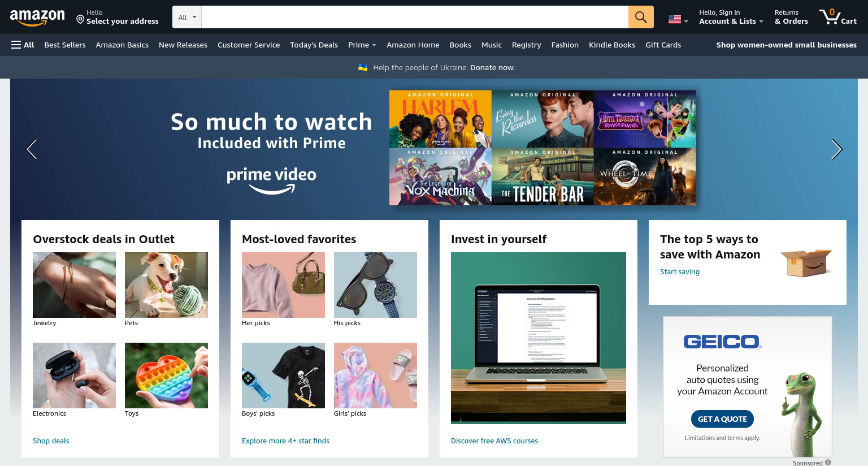Click GEICO Get a Quote button
This screenshot has width=868, height=466.
pos(722,419)
